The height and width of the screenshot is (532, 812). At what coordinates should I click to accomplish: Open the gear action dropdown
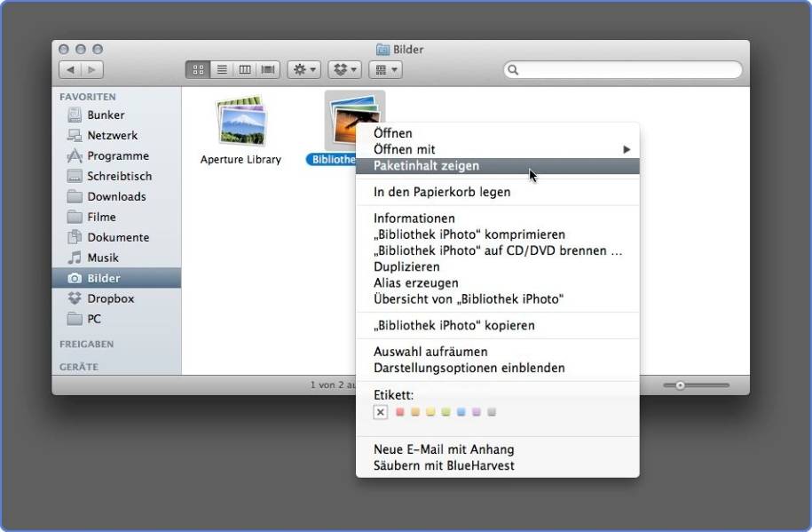click(x=304, y=69)
